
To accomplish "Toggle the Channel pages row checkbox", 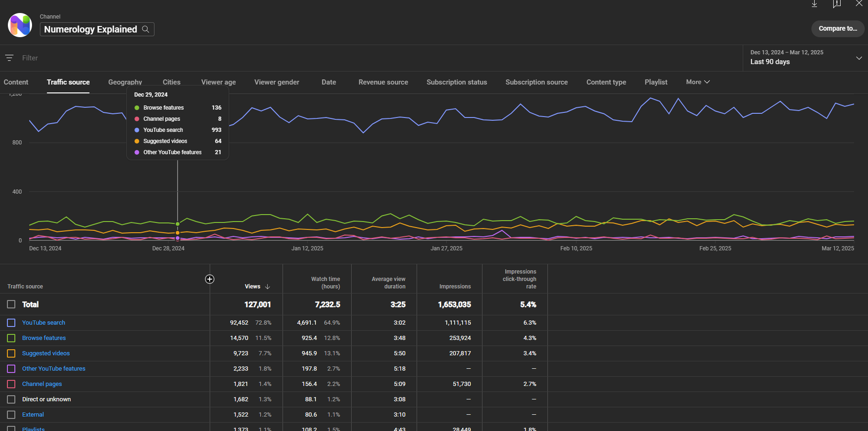I will point(11,384).
